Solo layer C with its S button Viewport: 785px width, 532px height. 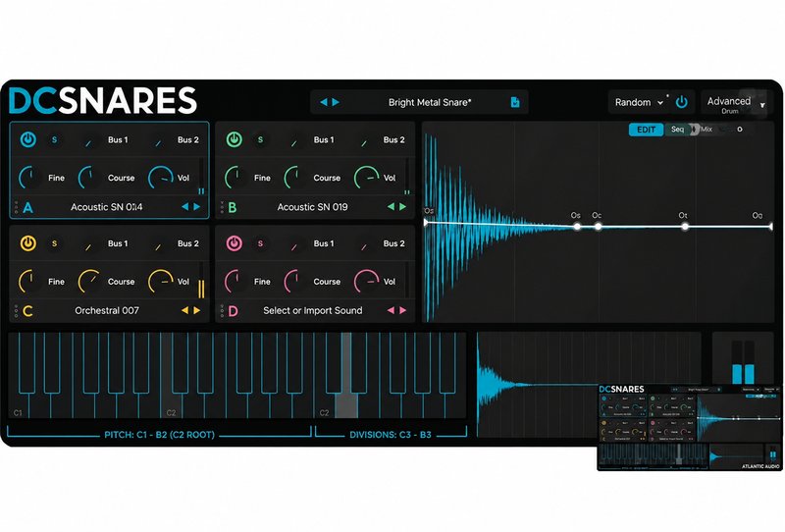tap(54, 243)
